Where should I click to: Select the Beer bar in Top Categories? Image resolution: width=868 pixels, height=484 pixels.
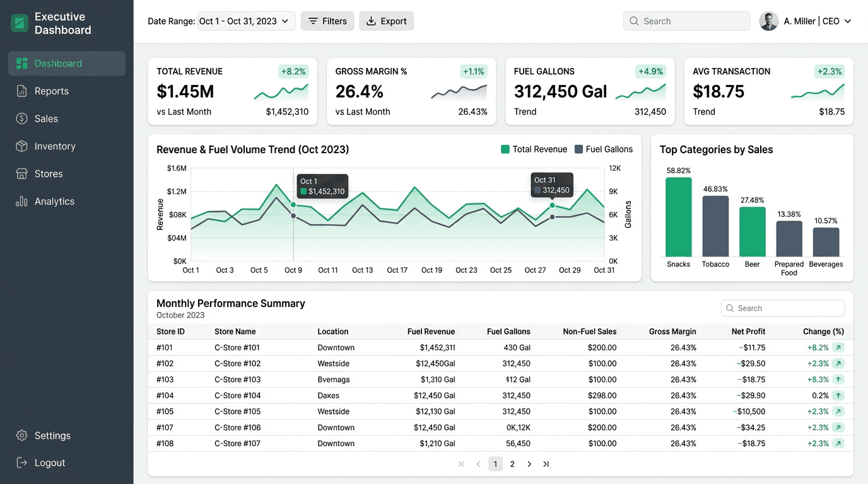pyautogui.click(x=753, y=232)
